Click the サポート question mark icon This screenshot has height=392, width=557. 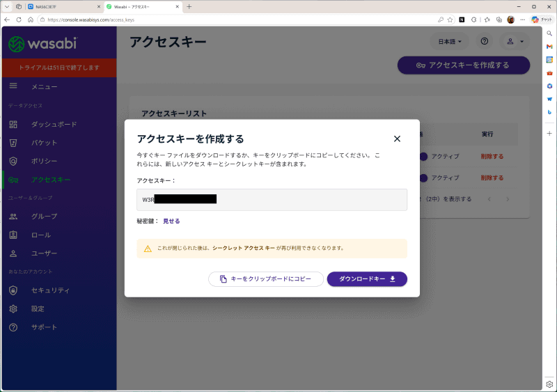pos(13,327)
